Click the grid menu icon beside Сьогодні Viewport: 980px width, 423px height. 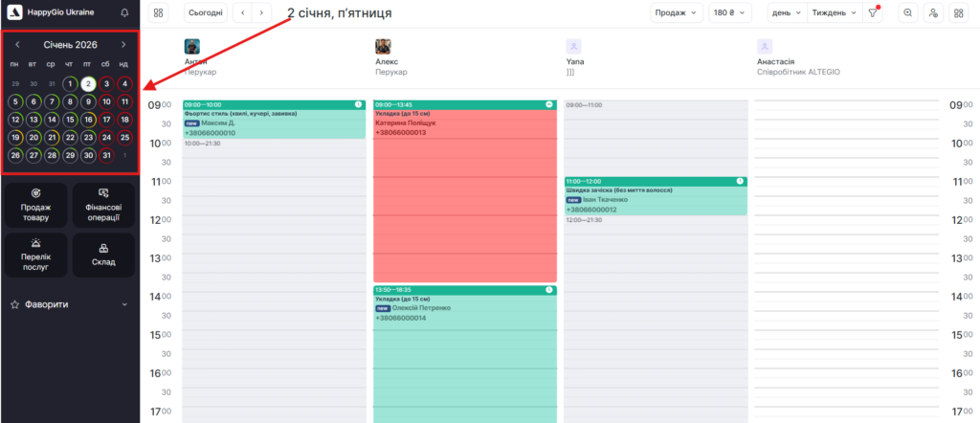[x=159, y=12]
